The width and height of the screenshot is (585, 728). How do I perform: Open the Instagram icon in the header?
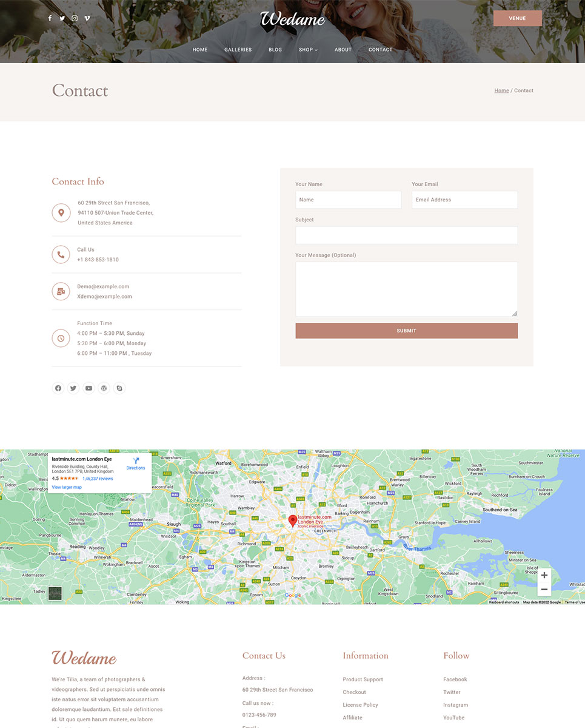[74, 18]
